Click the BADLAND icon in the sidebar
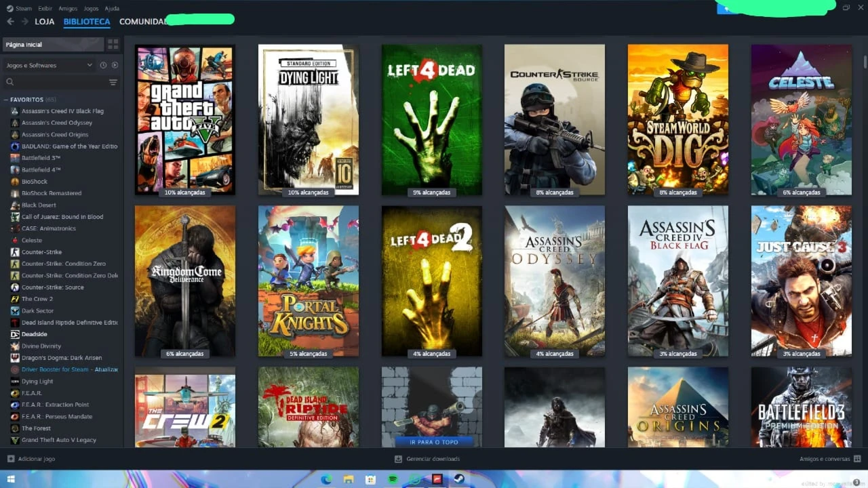Image resolution: width=868 pixels, height=488 pixels. [15, 146]
